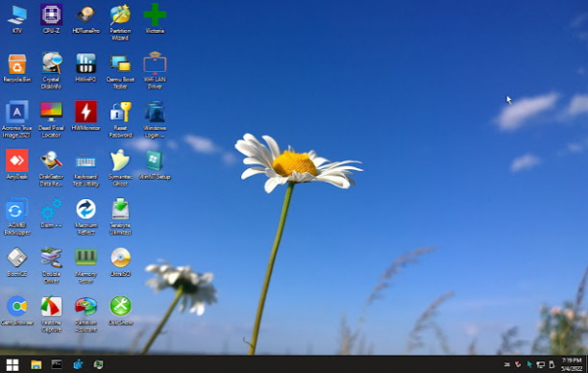
Task: Select the HDTunePro desktop shortcut
Action: [86, 19]
